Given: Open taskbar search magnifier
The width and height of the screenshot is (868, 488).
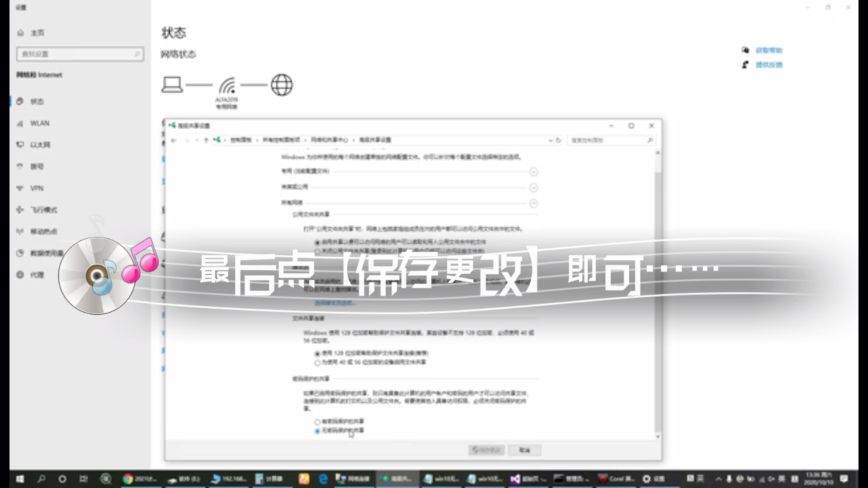Looking at the screenshot, I should tap(41, 479).
